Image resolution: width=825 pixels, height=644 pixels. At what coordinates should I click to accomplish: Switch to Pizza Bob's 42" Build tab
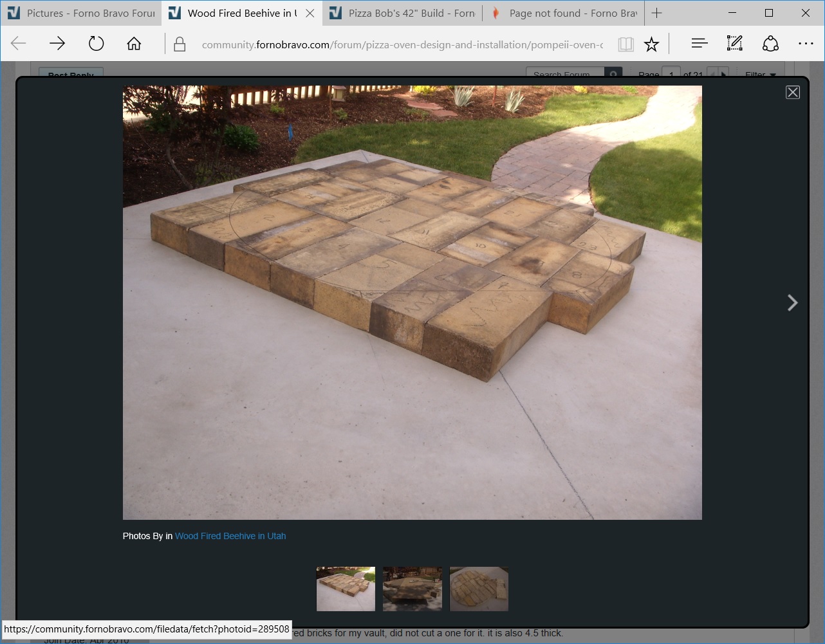coord(402,13)
